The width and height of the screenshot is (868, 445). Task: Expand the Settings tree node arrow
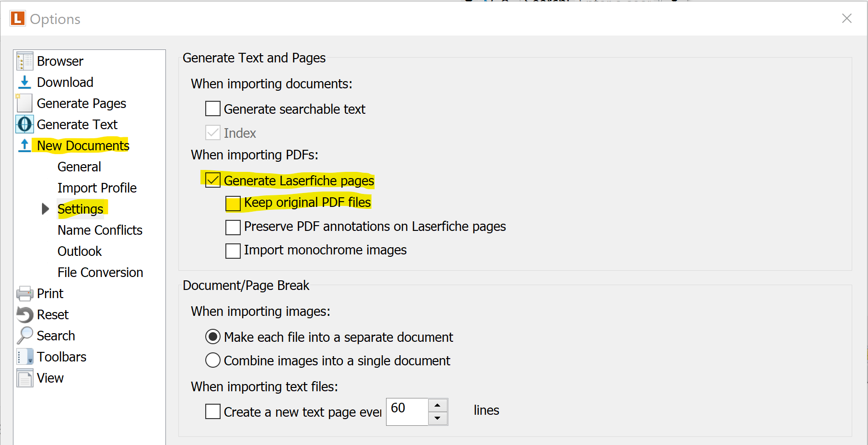click(x=46, y=209)
